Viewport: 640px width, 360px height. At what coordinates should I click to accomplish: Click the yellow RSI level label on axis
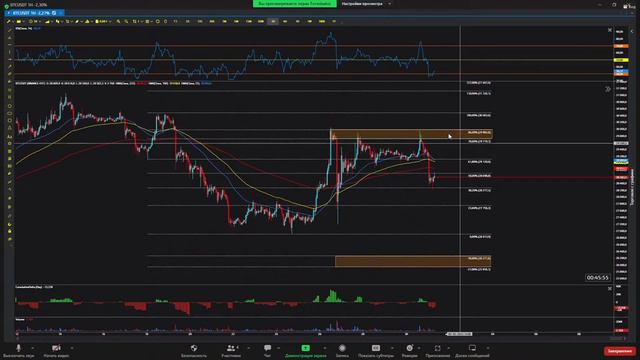coord(622,60)
